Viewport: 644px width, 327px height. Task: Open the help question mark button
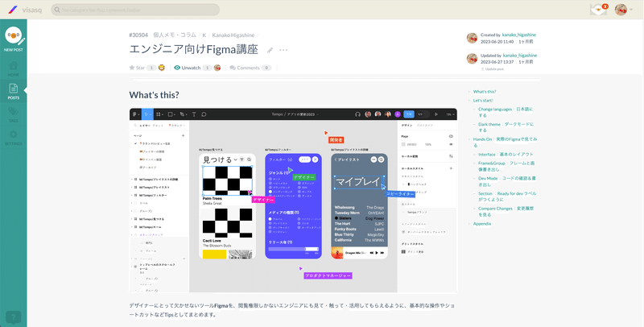(x=13, y=317)
